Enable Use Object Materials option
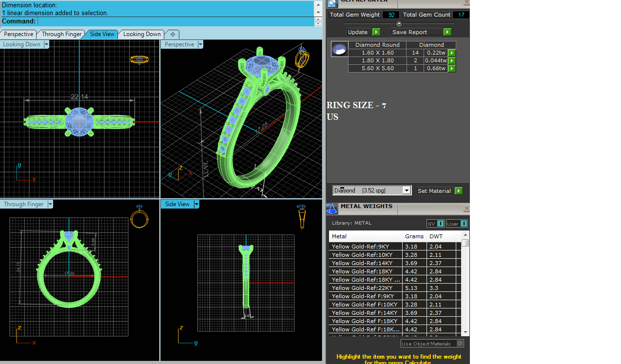 click(460, 344)
